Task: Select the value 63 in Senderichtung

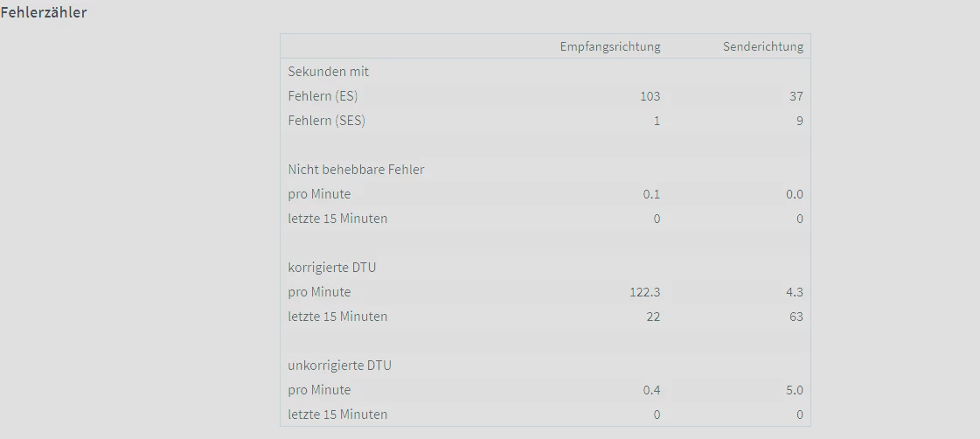Action: [x=796, y=317]
